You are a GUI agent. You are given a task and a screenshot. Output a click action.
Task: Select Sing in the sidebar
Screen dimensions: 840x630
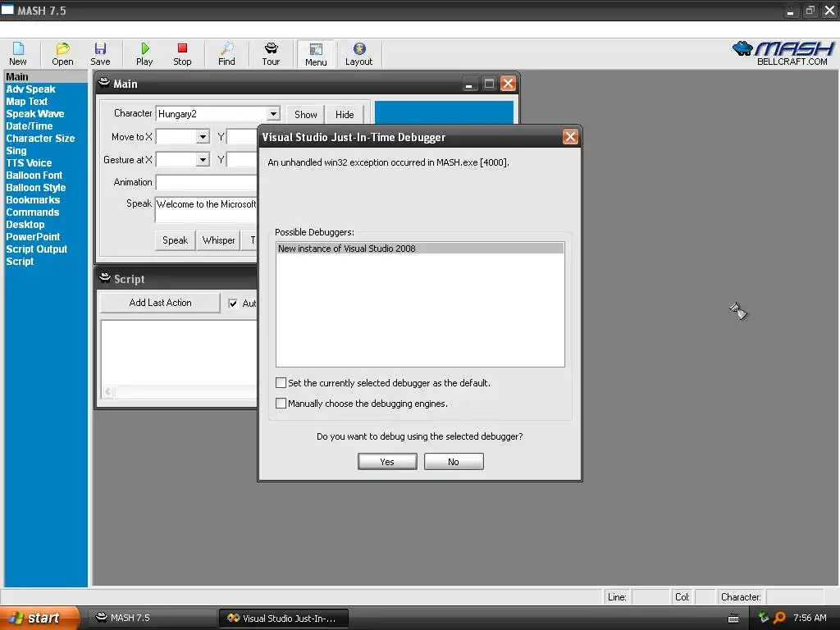tap(16, 151)
